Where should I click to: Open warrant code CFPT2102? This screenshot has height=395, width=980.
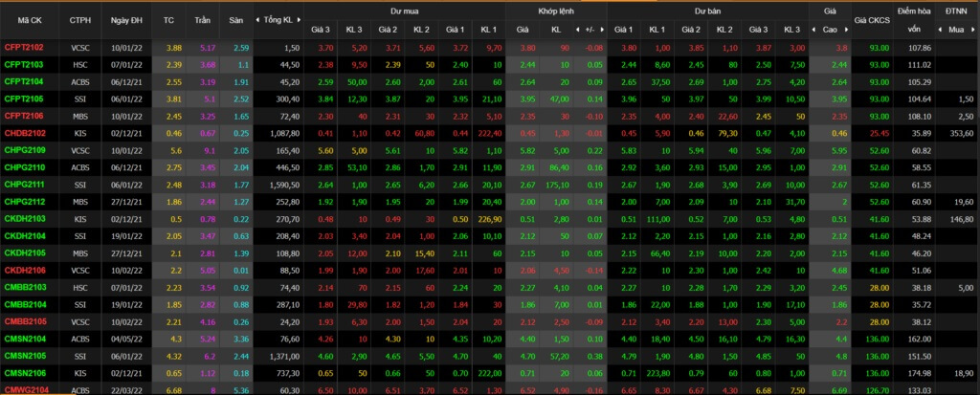[23, 48]
